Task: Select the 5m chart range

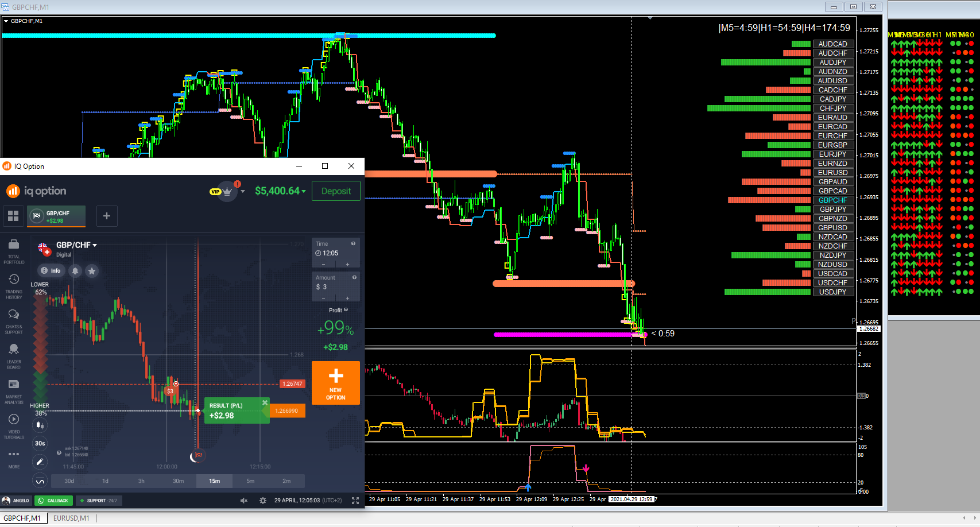Action: pyautogui.click(x=251, y=481)
